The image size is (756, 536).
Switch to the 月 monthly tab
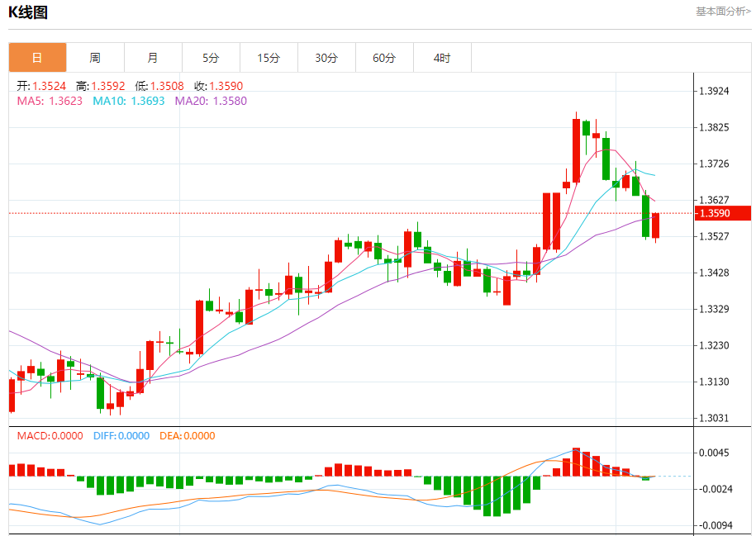click(153, 58)
